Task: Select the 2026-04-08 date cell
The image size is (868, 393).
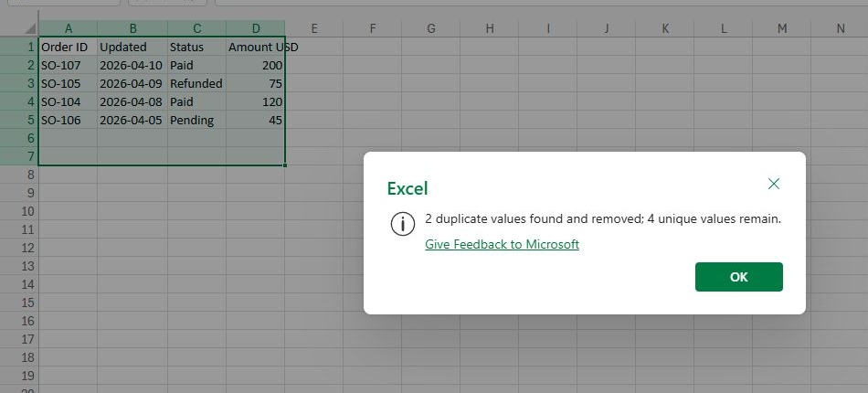Action: (132, 101)
